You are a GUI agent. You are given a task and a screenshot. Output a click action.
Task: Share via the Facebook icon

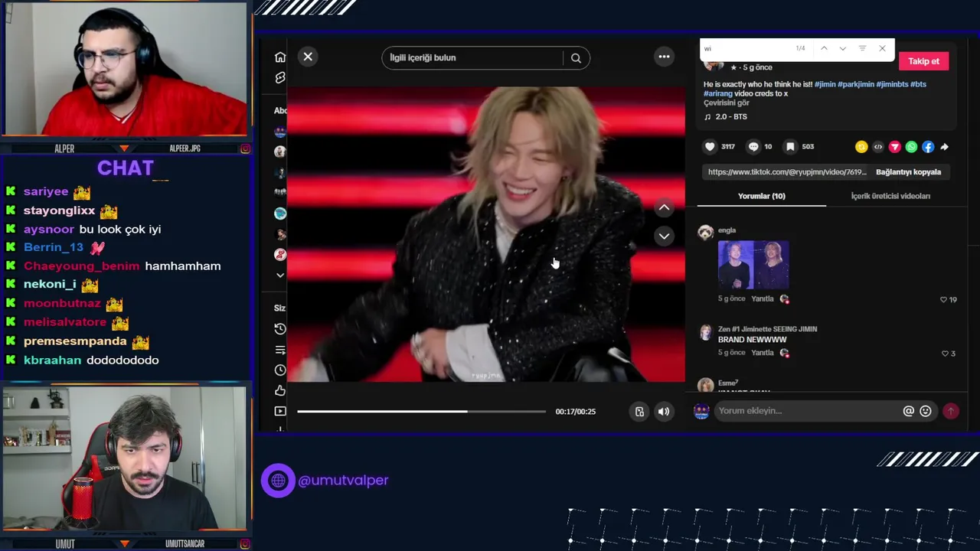928,147
